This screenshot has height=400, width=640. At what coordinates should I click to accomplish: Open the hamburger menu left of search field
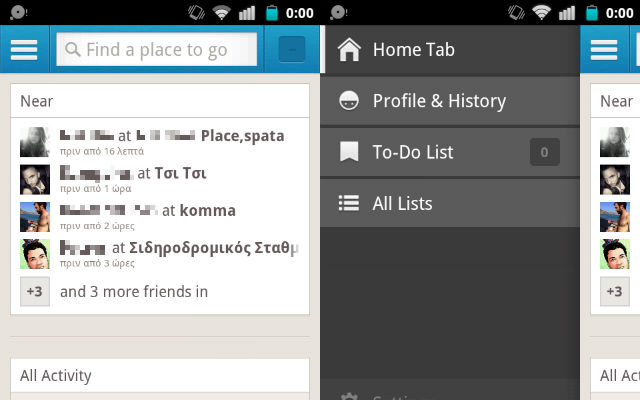[x=24, y=50]
